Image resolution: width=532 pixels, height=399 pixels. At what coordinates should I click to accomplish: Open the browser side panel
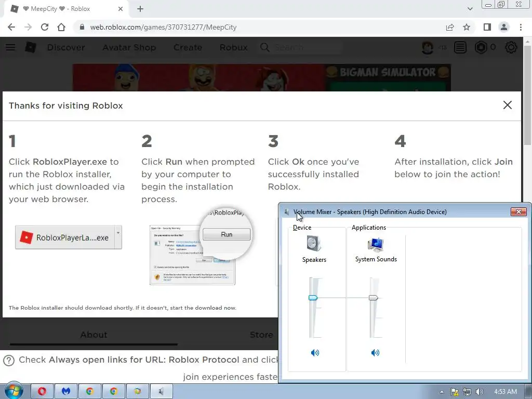pyautogui.click(x=487, y=27)
